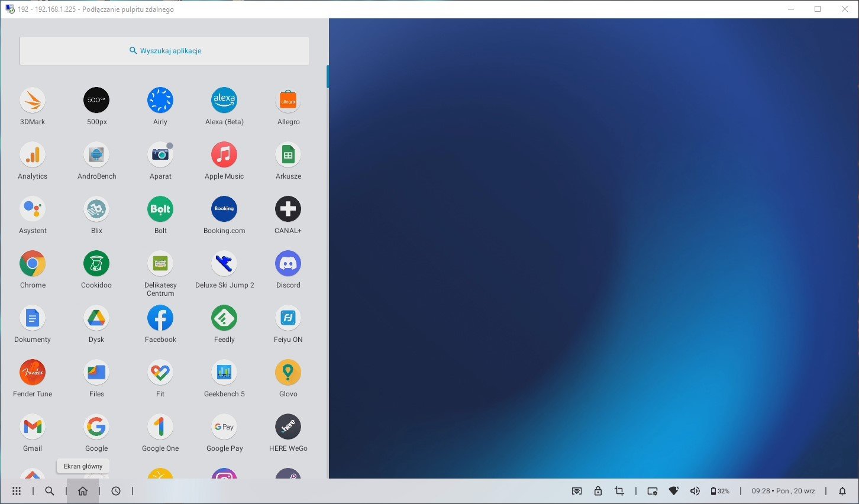Launch the Bolt app

pyautogui.click(x=160, y=209)
